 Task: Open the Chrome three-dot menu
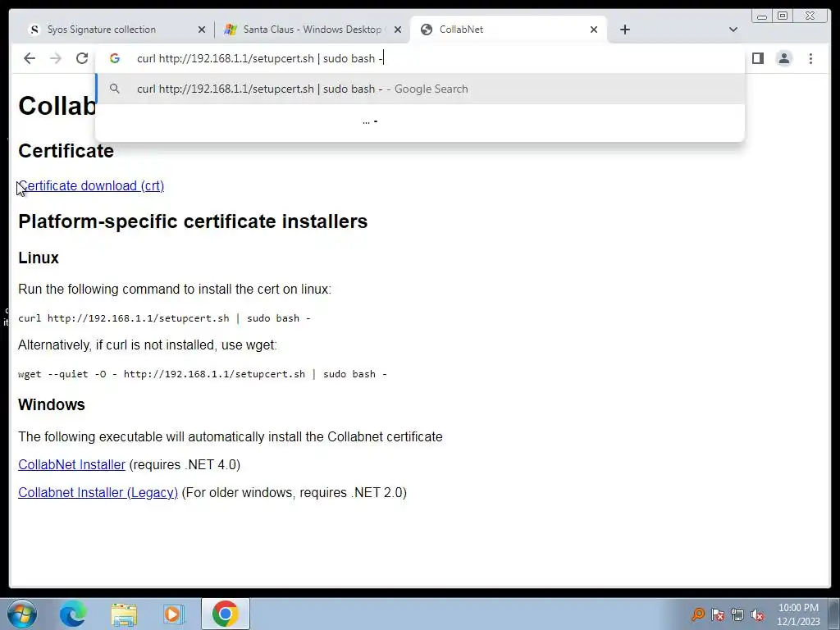(810, 58)
